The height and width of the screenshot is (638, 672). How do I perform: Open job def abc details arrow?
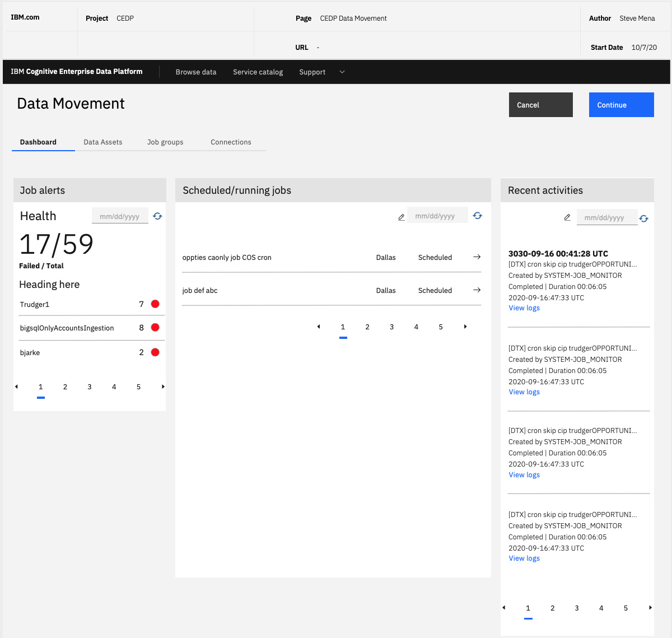tap(477, 290)
